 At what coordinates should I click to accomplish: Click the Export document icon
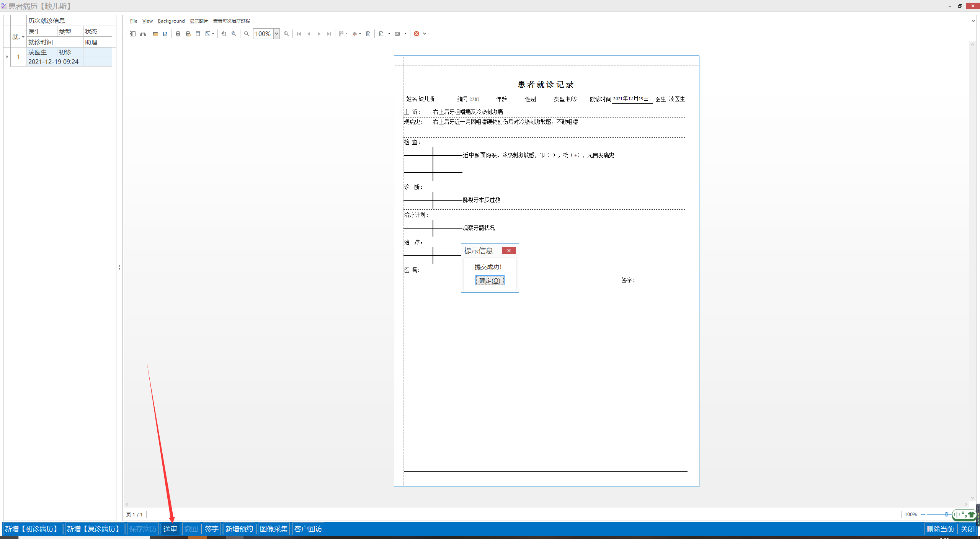(381, 34)
